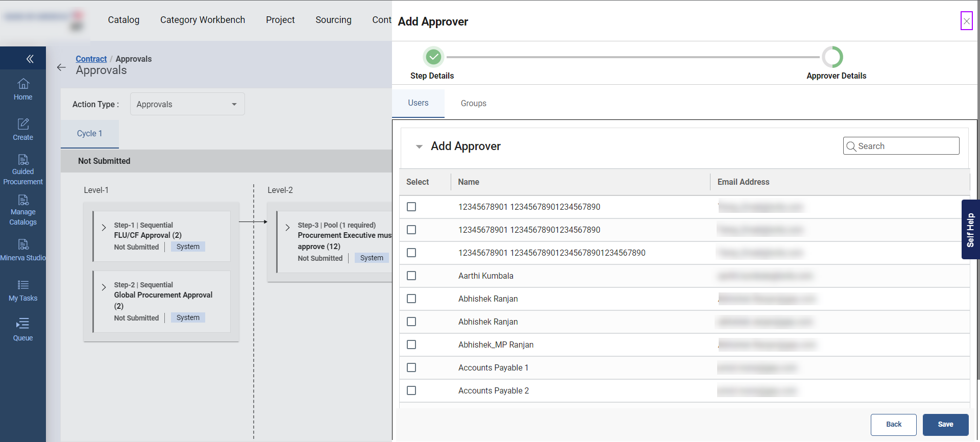Select the Aarthi Kumbala checkbox
980x442 pixels.
(411, 276)
